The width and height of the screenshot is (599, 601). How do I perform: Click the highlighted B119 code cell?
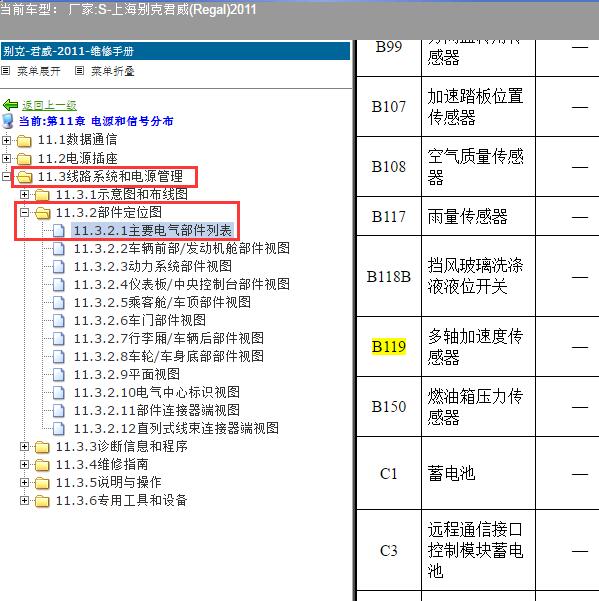coord(389,346)
